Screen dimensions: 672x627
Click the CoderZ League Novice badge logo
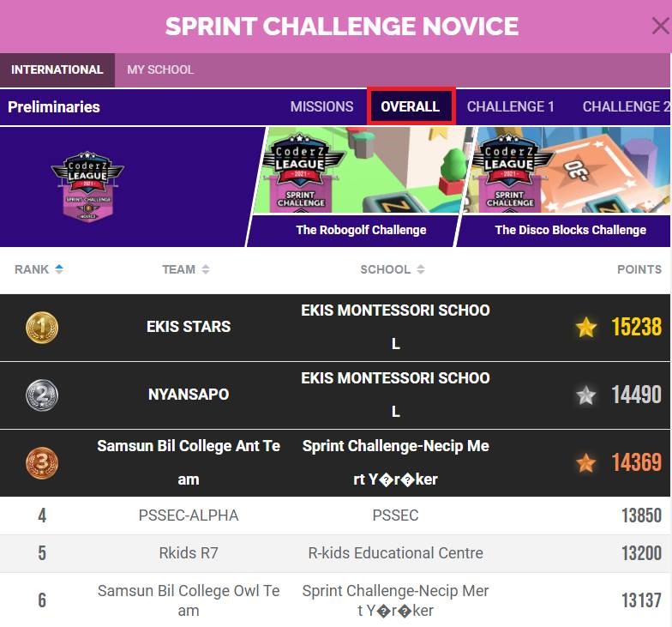point(87,186)
